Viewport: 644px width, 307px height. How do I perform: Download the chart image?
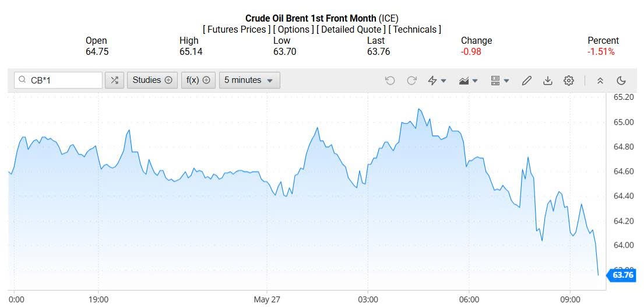click(x=547, y=81)
